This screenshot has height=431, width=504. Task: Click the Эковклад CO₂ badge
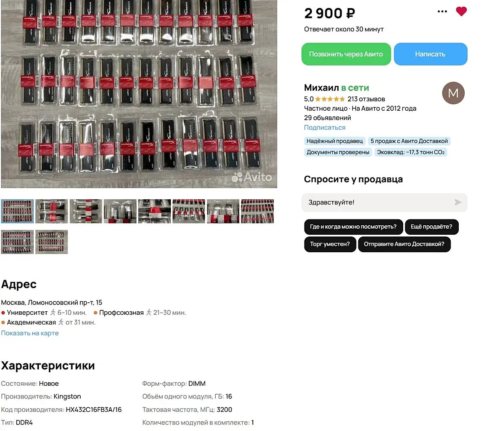410,152
